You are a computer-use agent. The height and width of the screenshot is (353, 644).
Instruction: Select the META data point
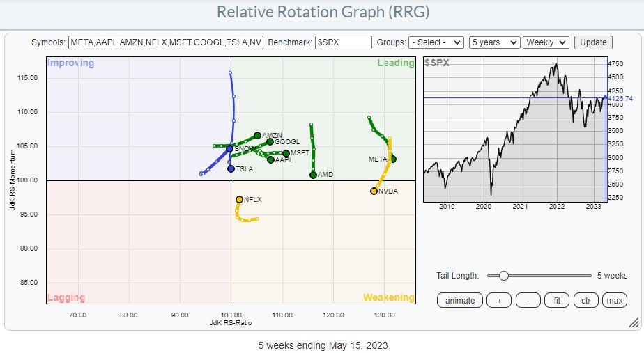[x=392, y=159]
